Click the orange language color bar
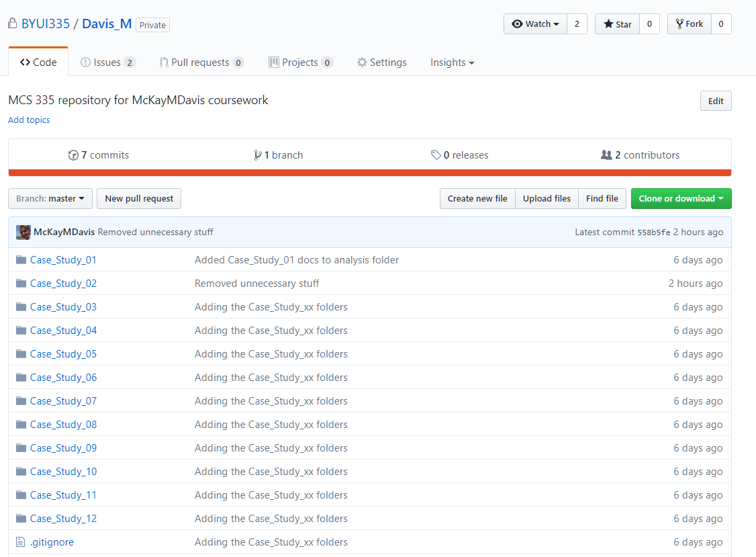756x557 pixels. tap(369, 173)
